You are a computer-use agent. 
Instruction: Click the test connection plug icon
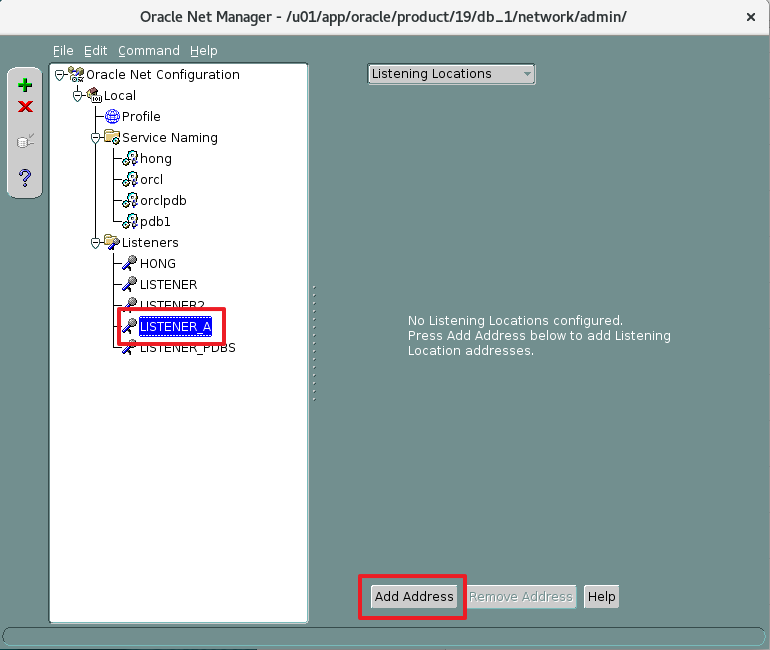click(x=25, y=141)
